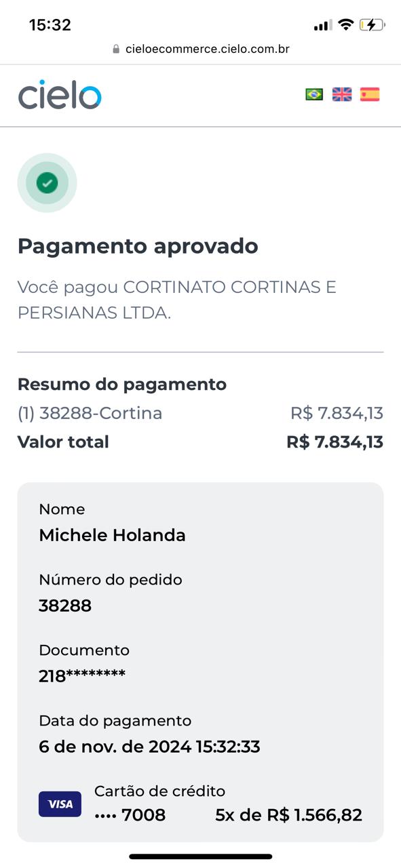Tap the cellular signal bars icon
401x868 pixels.
(x=322, y=26)
